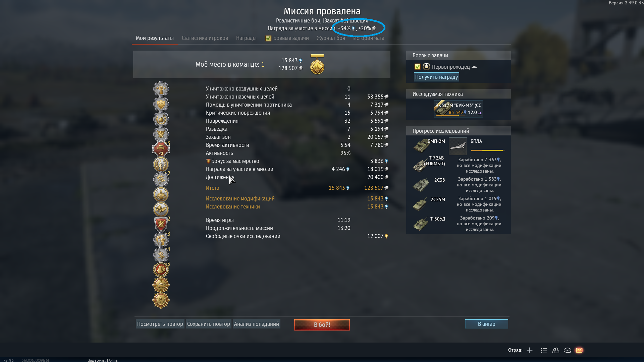Screen dimensions: 644x362
Task: Select the БМП-2М vehicle icon
Action: pyautogui.click(x=421, y=146)
